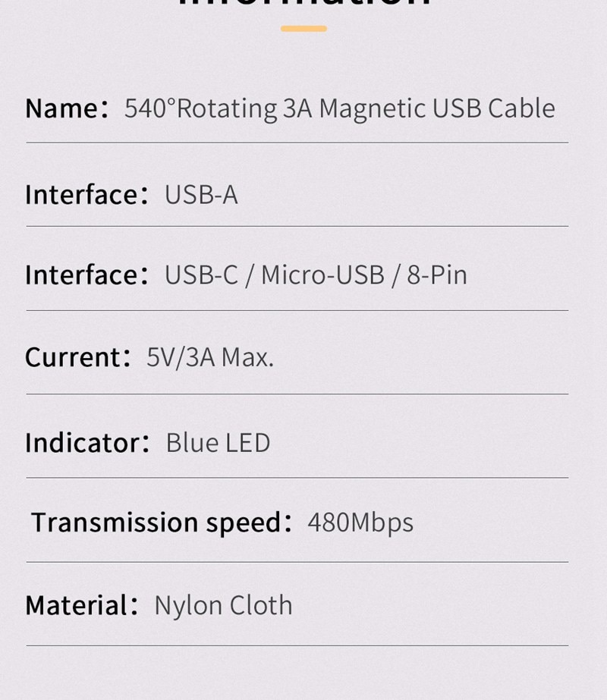Click the partially visible Information heading
This screenshot has height=700, width=607.
click(303, 4)
